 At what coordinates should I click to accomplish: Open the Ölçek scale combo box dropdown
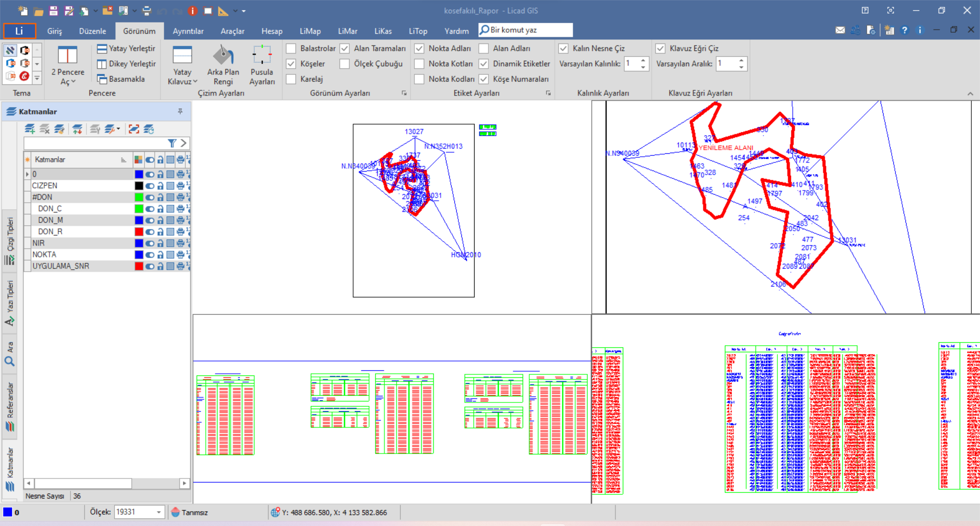point(159,512)
